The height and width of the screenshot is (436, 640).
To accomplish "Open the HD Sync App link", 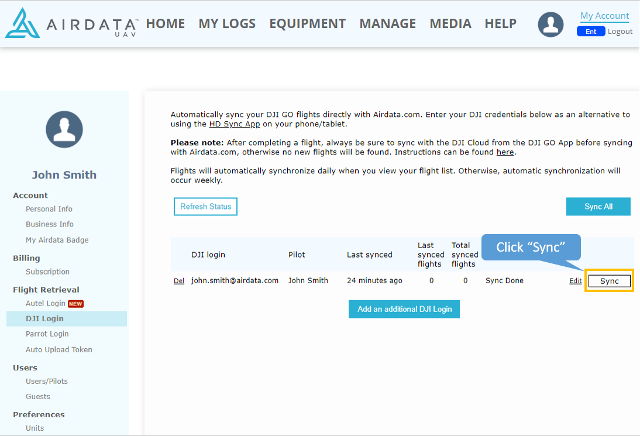I will click(x=234, y=124).
